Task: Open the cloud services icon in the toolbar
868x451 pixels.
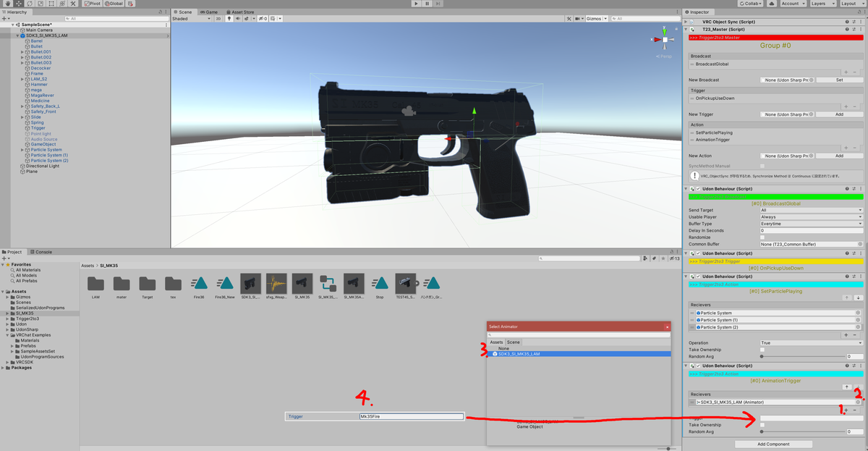Action: (773, 4)
